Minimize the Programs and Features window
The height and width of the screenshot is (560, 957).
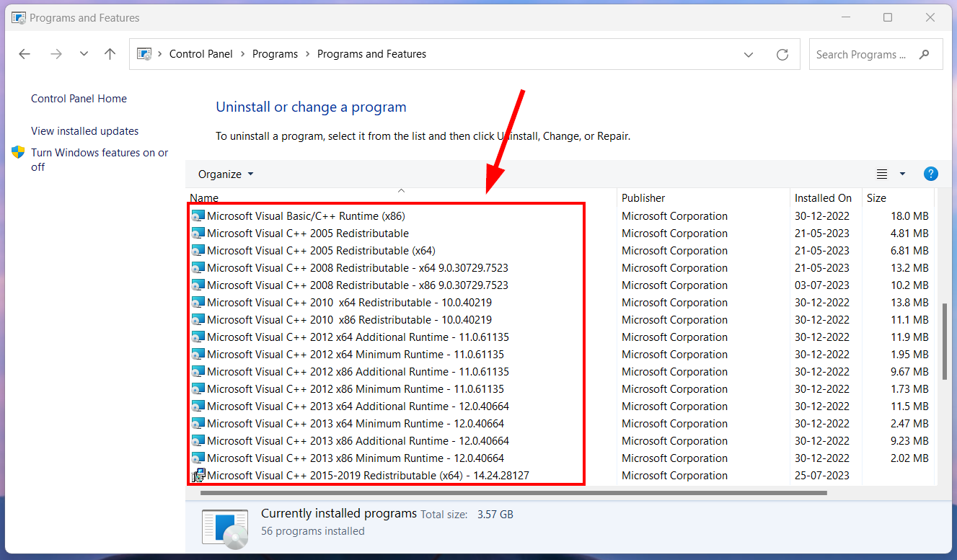point(845,17)
